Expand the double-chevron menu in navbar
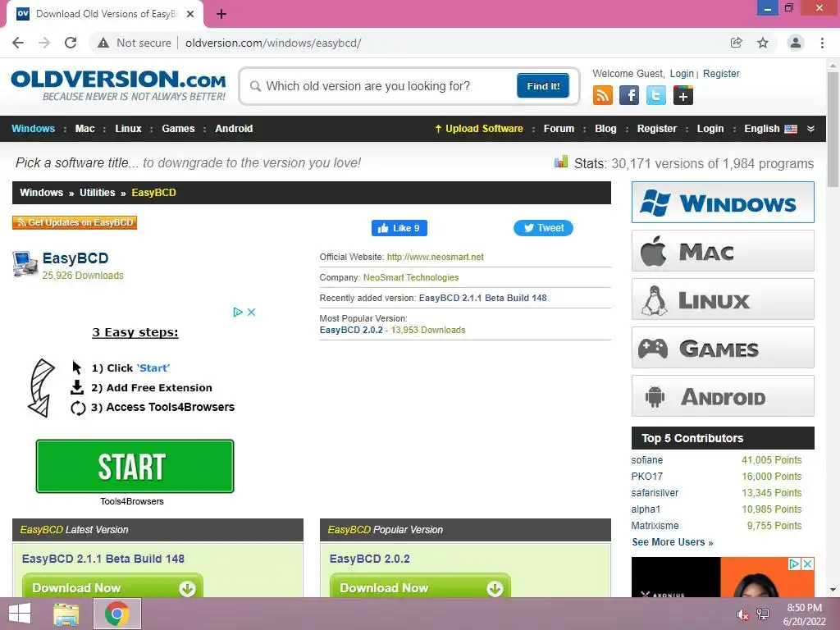The image size is (840, 630). click(x=810, y=129)
